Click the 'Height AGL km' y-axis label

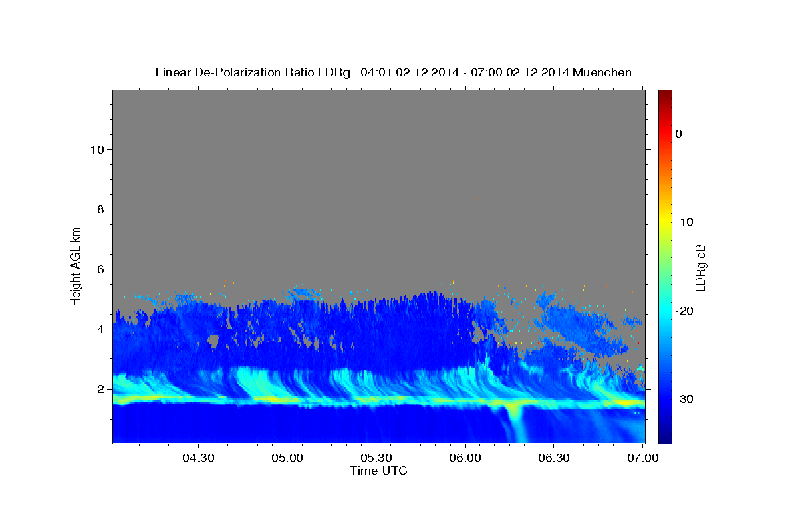pyautogui.click(x=76, y=266)
